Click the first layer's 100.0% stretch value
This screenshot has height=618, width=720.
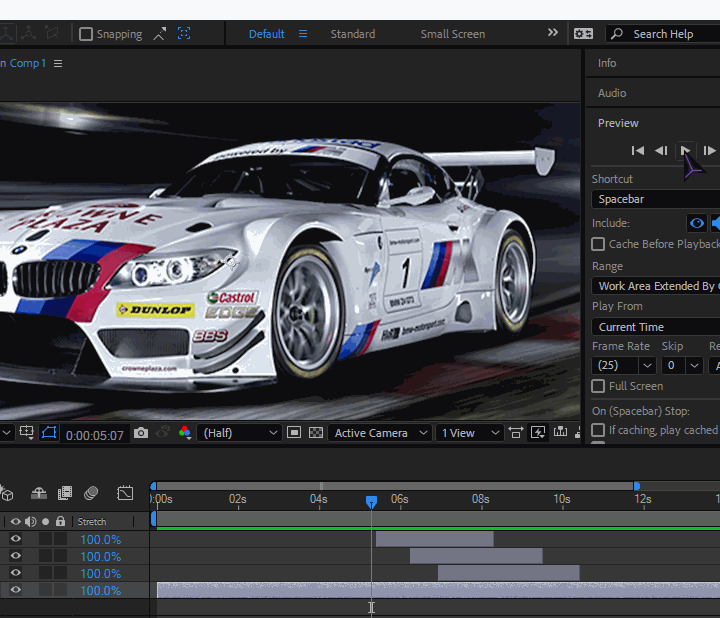pyautogui.click(x=101, y=539)
